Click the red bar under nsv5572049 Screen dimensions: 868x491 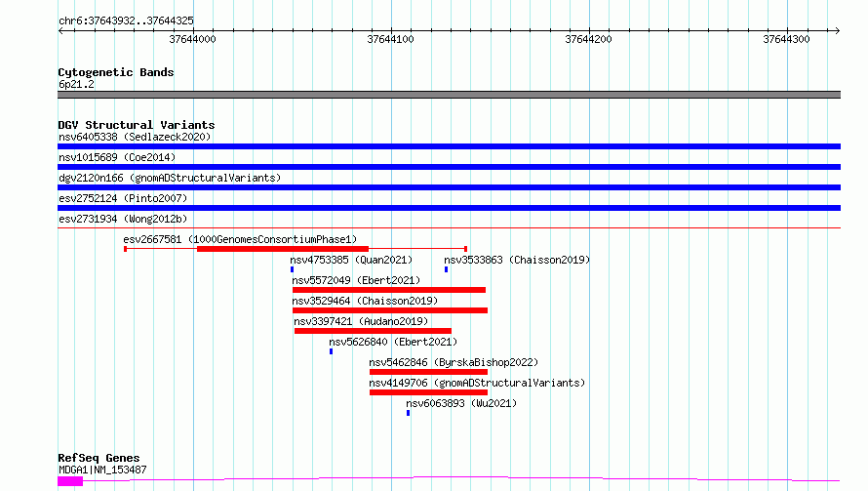tap(389, 290)
